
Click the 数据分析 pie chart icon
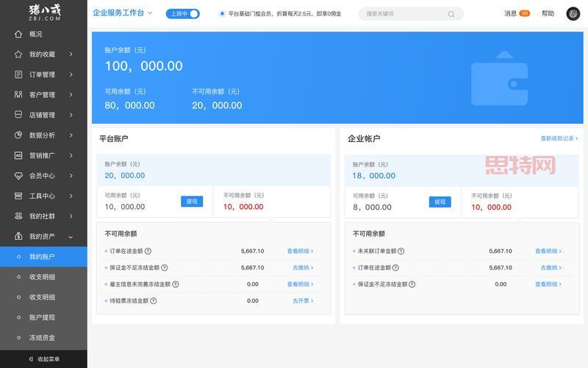point(18,135)
